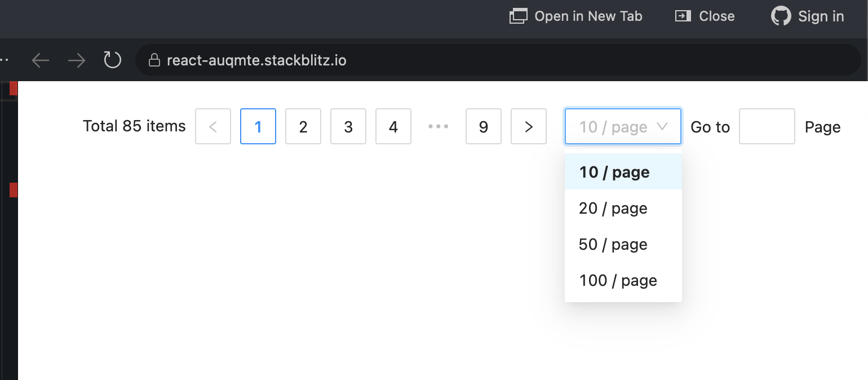Choose the highlighted 10 / page option
868x380 pixels.
tap(614, 172)
